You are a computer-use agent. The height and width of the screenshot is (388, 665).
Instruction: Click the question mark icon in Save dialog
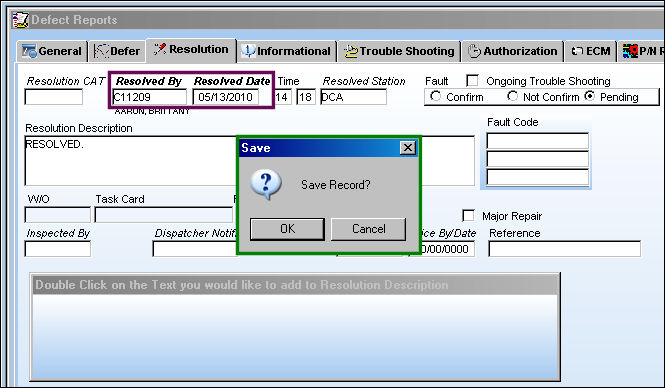(266, 184)
